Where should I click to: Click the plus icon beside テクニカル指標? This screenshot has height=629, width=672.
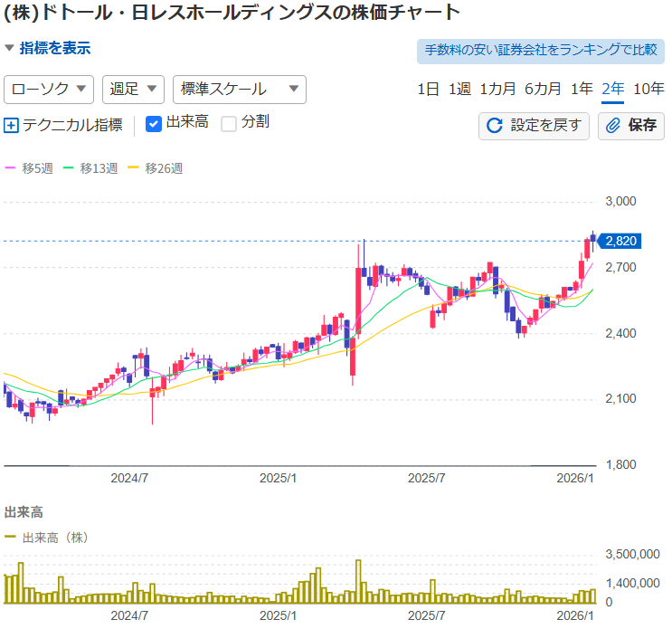tap(12, 125)
